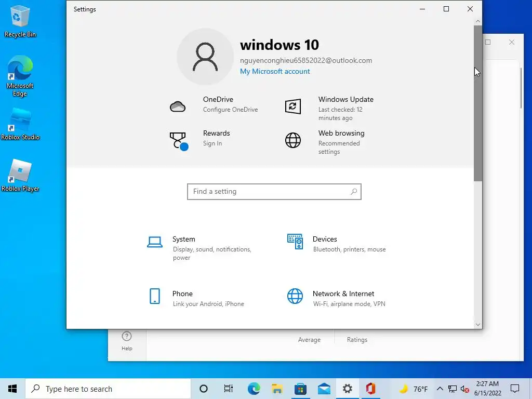
Task: Click the Web browsing globe icon
Action: point(293,140)
